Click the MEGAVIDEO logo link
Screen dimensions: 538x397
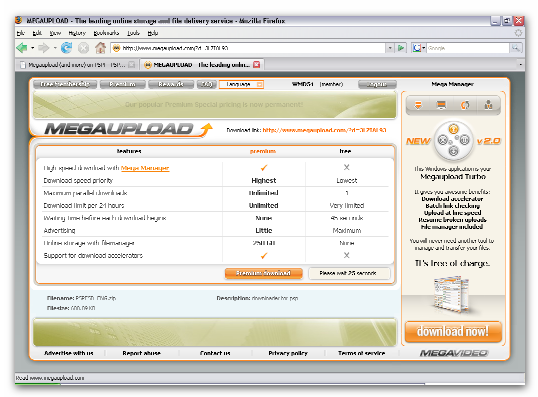(454, 353)
